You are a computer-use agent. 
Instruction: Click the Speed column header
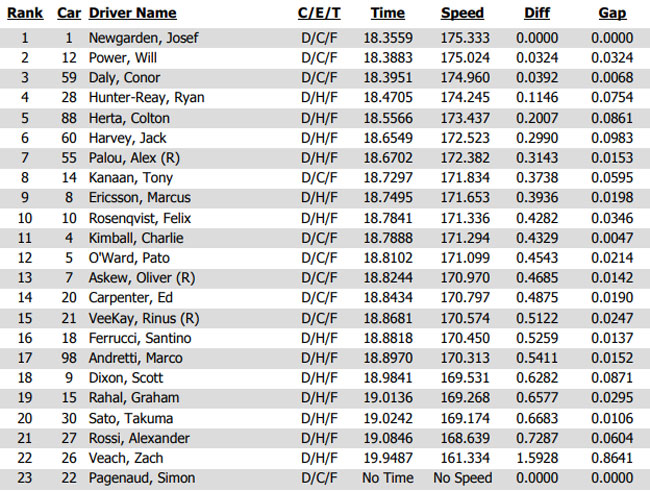pos(462,13)
